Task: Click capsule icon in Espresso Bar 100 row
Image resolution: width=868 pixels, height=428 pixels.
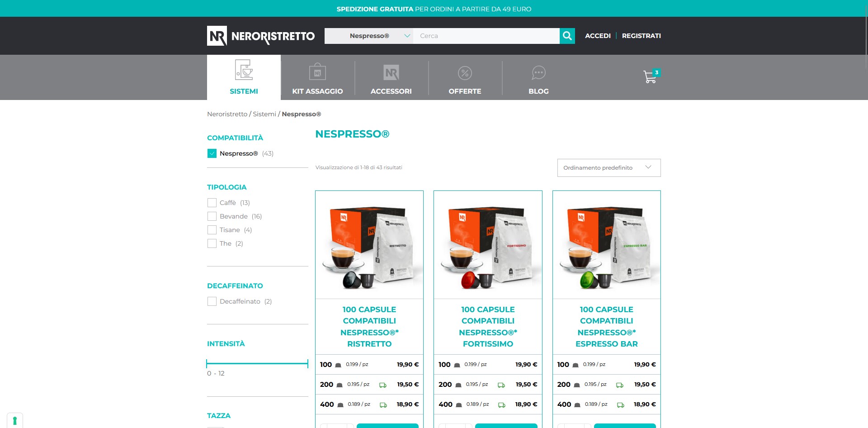Action: click(x=576, y=365)
